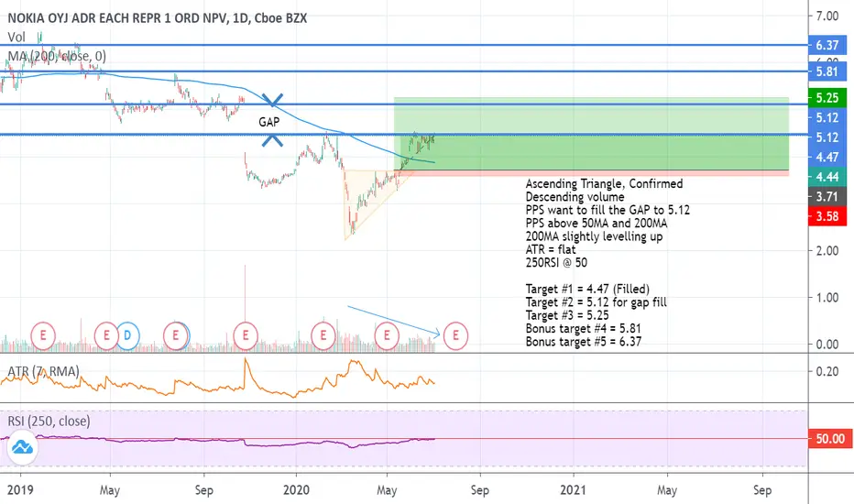Select the 'Target #3 = 5.25' line

tap(567, 315)
